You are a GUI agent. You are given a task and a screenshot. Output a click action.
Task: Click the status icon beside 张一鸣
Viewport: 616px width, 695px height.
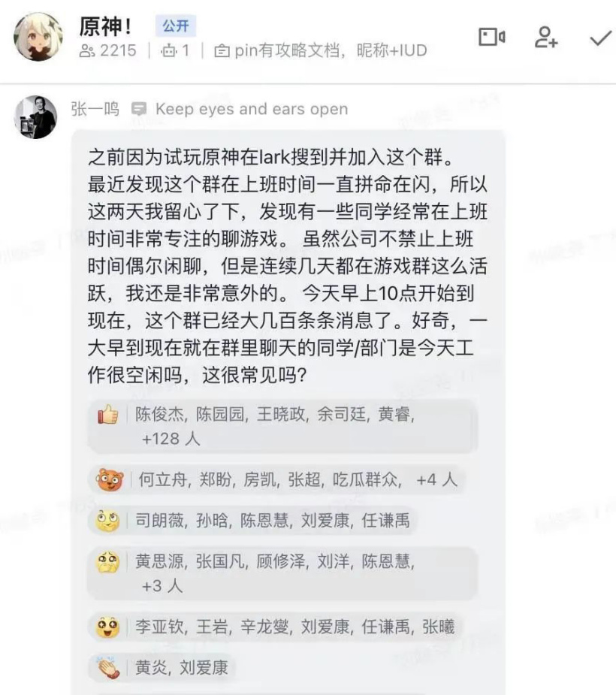pyautogui.click(x=139, y=109)
